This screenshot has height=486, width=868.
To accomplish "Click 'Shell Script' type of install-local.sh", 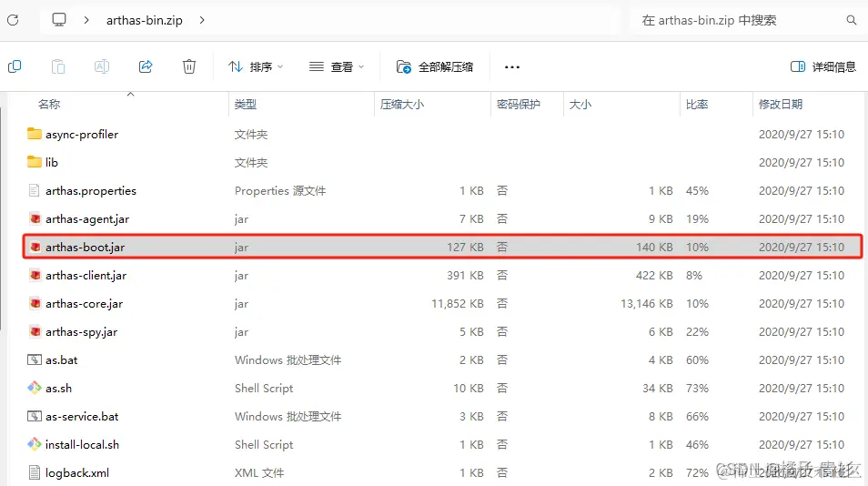I will [x=264, y=444].
